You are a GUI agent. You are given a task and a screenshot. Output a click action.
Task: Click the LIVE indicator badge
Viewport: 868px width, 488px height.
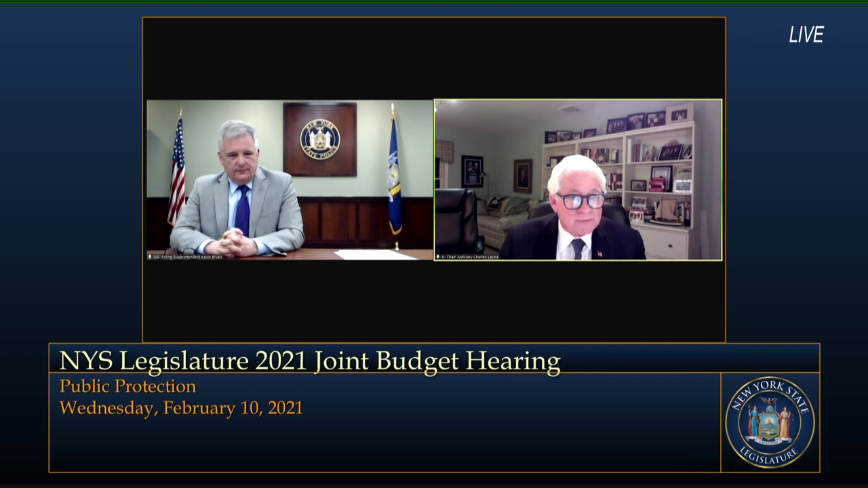pyautogui.click(x=806, y=35)
